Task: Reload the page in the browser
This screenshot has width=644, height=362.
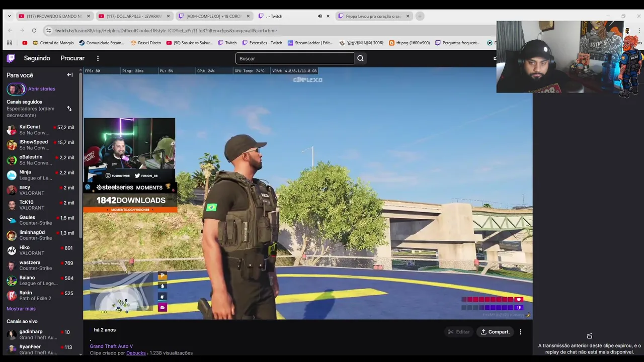Action: point(34,30)
